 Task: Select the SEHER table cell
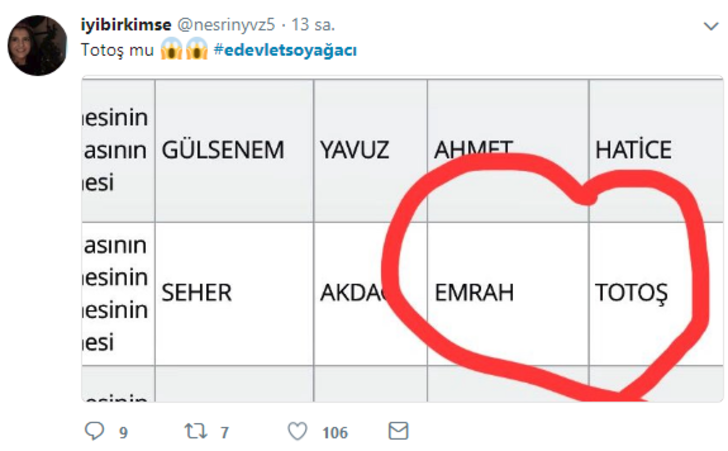[x=197, y=293]
